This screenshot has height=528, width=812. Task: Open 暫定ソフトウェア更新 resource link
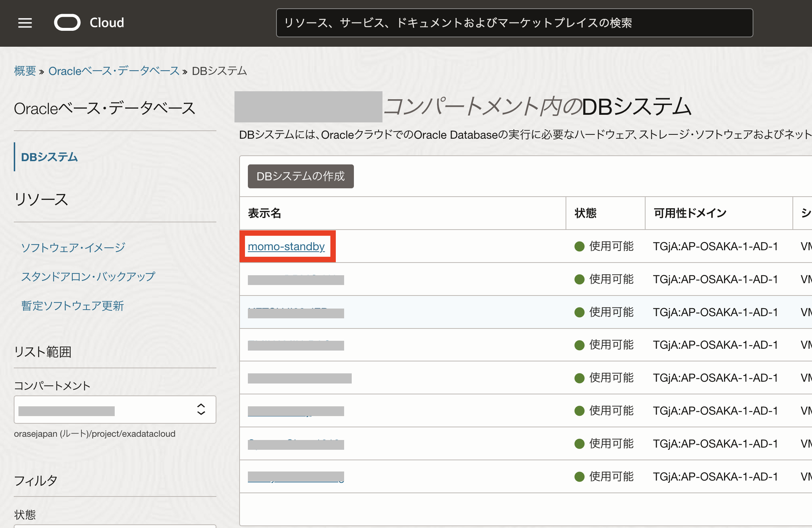click(x=72, y=306)
